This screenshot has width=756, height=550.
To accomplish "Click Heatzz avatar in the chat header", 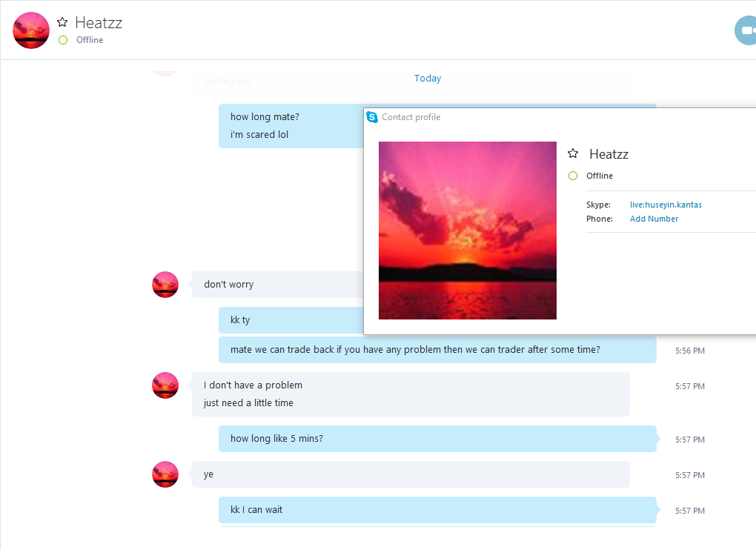I will coord(31,30).
